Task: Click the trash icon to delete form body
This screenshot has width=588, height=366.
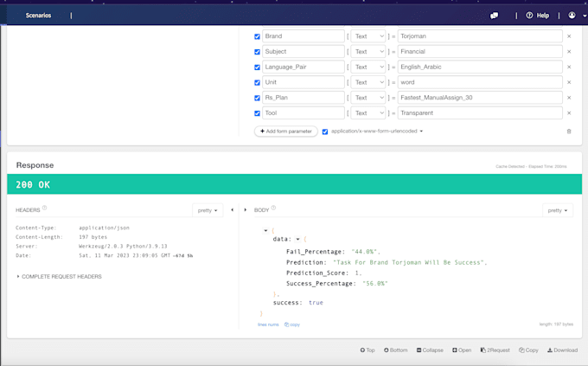Action: pyautogui.click(x=569, y=132)
